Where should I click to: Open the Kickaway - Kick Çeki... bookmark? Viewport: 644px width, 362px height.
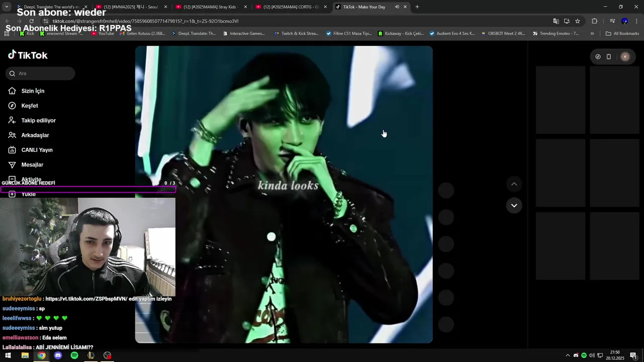(x=400, y=34)
